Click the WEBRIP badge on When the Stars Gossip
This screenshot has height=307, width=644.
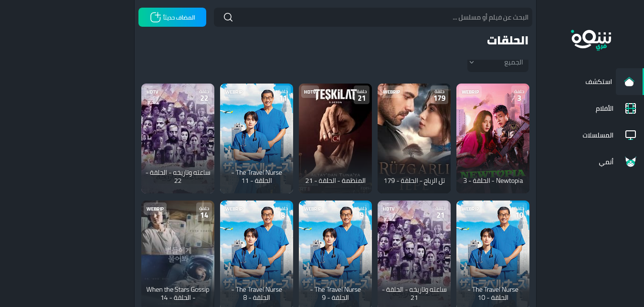pyautogui.click(x=155, y=209)
